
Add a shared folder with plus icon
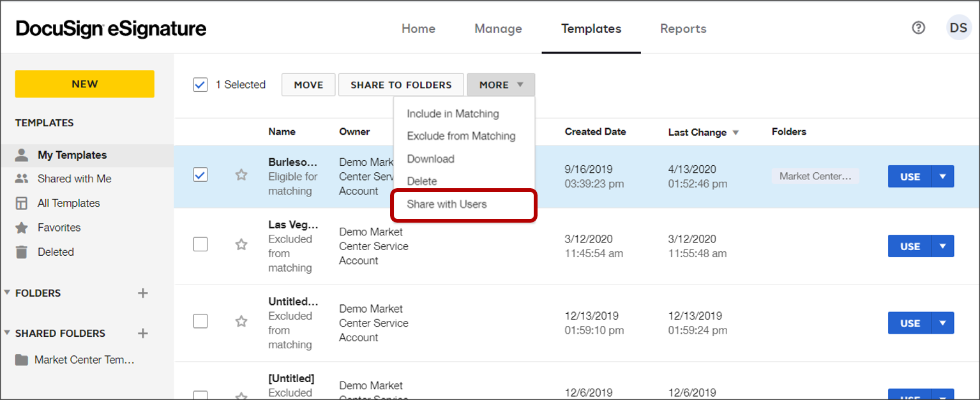coord(143,334)
